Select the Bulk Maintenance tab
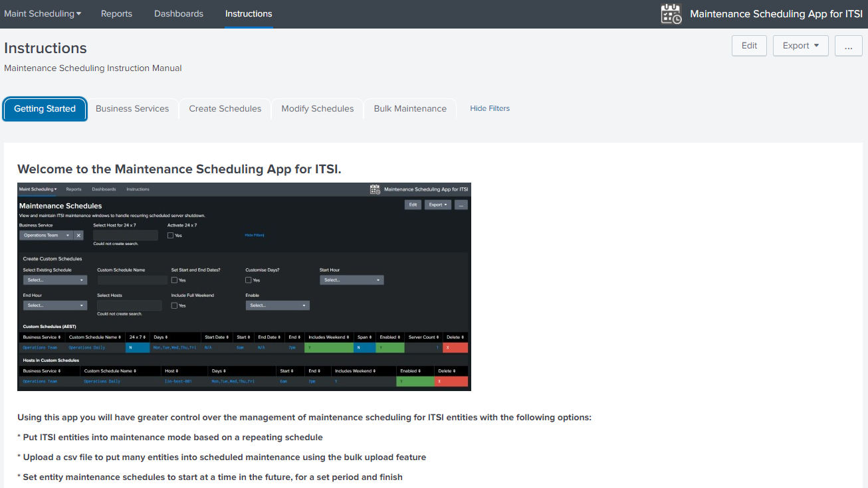868x488 pixels. pyautogui.click(x=410, y=109)
